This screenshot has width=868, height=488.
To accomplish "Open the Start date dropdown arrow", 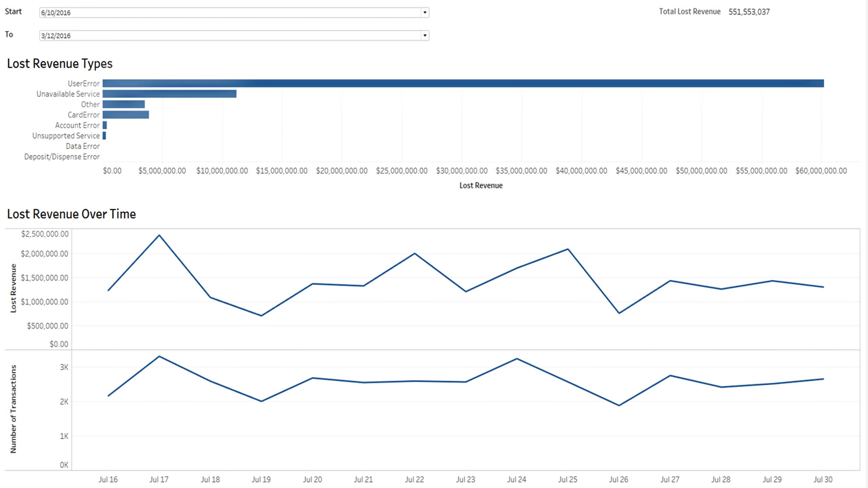I will tap(425, 13).
